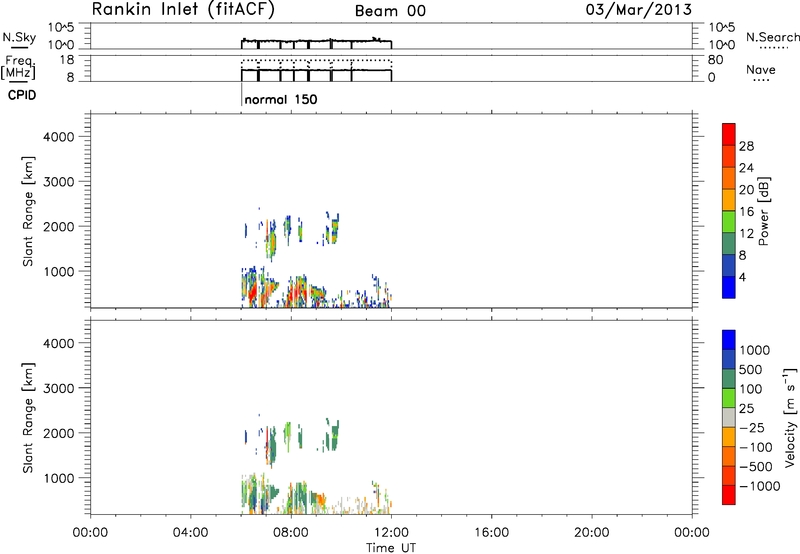Pick the red bottom segment of Velocity colorbar
The height and width of the screenshot is (554, 800).
click(729, 495)
